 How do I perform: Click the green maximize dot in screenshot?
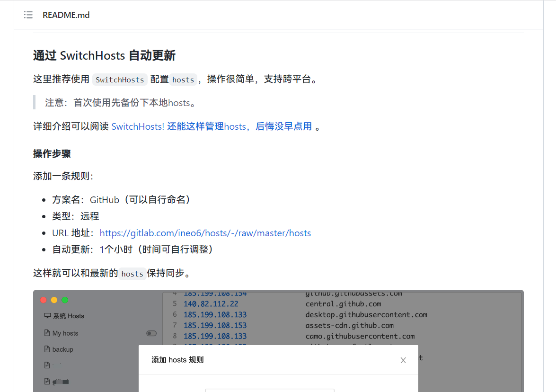[65, 300]
